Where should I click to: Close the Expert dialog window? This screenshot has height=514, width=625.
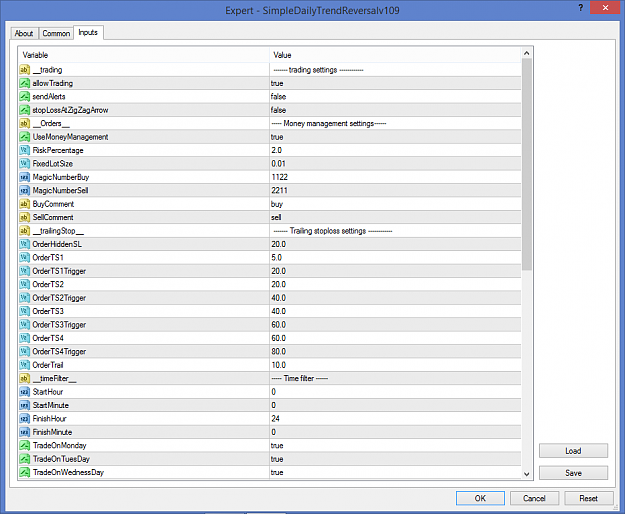605,8
